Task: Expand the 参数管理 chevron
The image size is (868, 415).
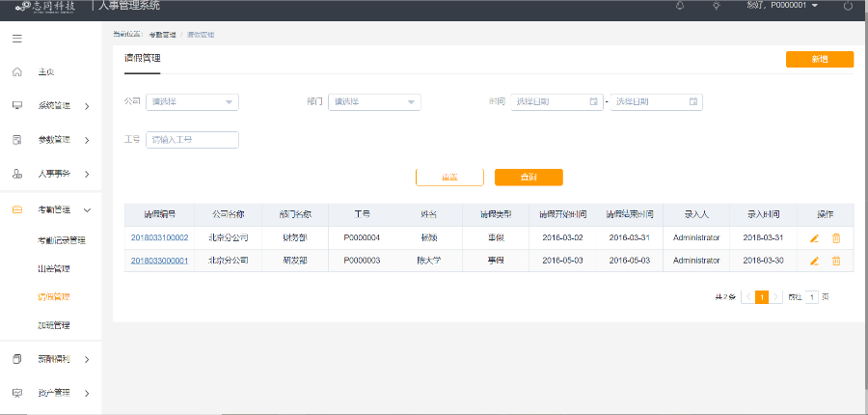Action: [x=87, y=140]
